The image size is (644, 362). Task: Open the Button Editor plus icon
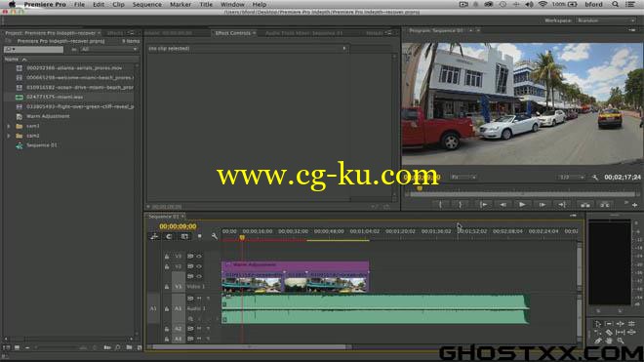(x=635, y=205)
